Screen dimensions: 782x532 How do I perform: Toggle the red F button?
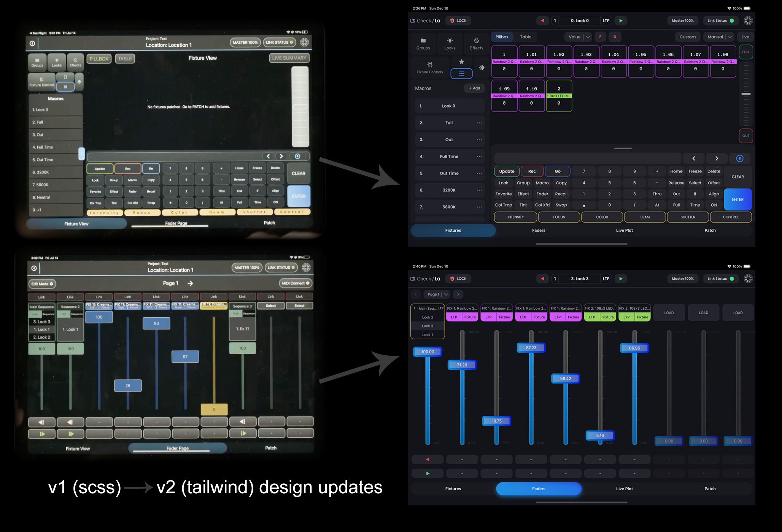tap(600, 37)
